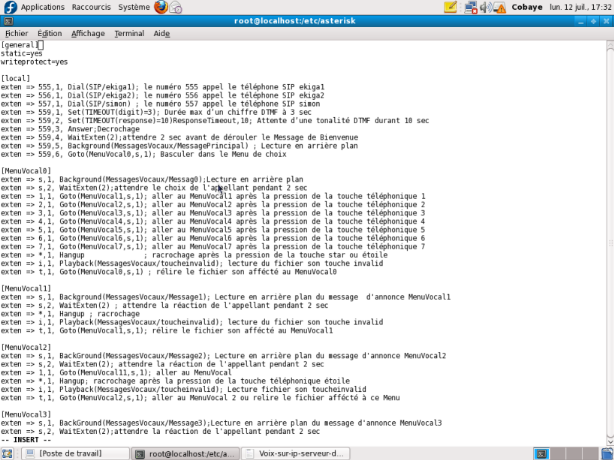The image size is (614, 460).
Task: Click the Goto(MenuVocal11,s,1) line
Action: [116, 372]
